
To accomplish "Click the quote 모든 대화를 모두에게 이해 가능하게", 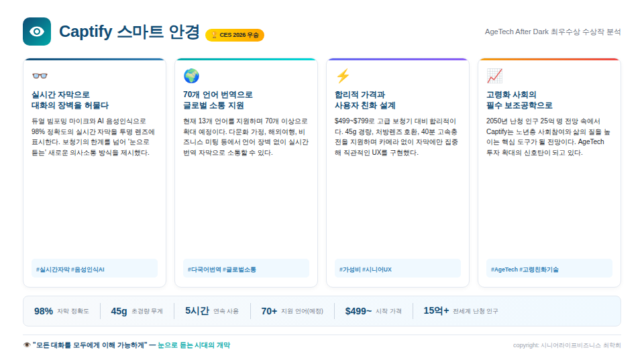I will tap(90, 345).
